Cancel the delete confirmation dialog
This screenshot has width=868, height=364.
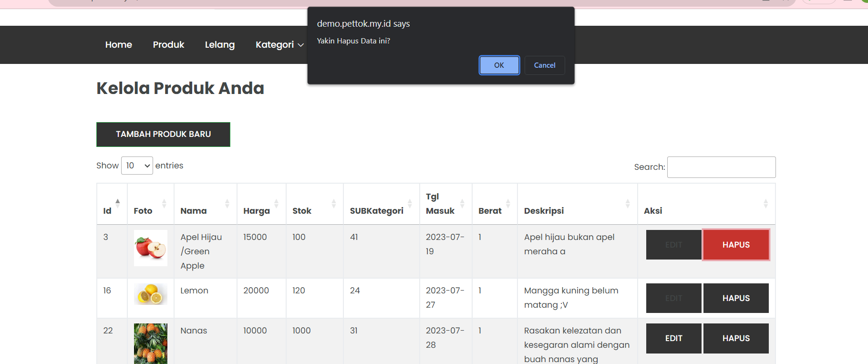click(544, 65)
